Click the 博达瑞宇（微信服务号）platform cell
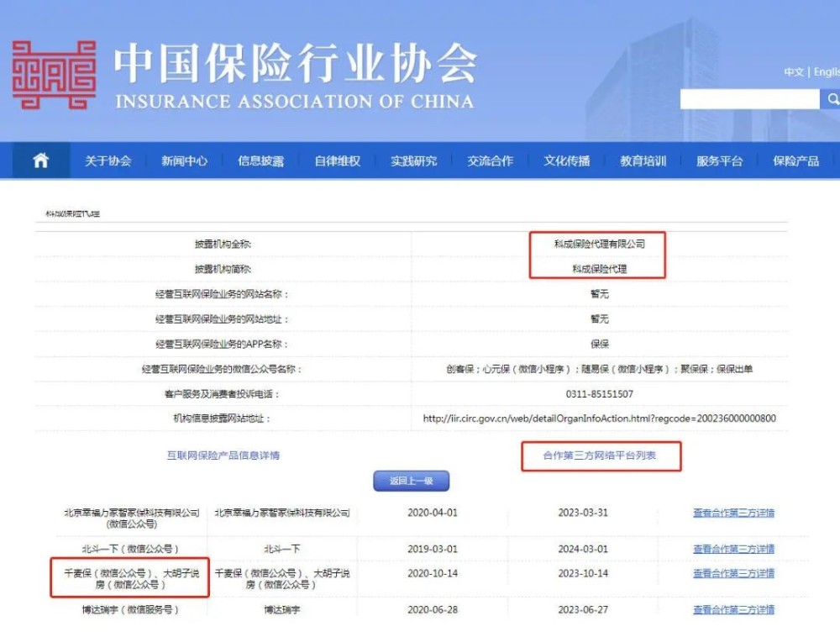Image resolution: width=840 pixels, height=637 pixels. pyautogui.click(x=130, y=609)
